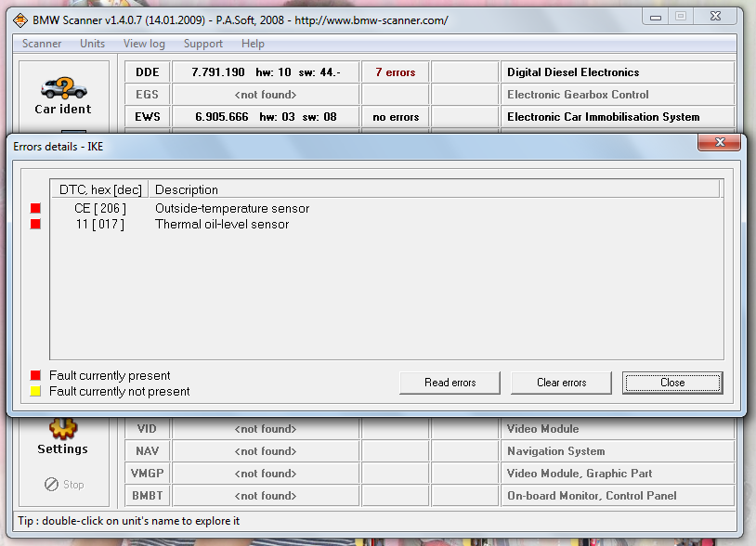Click DDE part number '7.791.190'

(218, 72)
